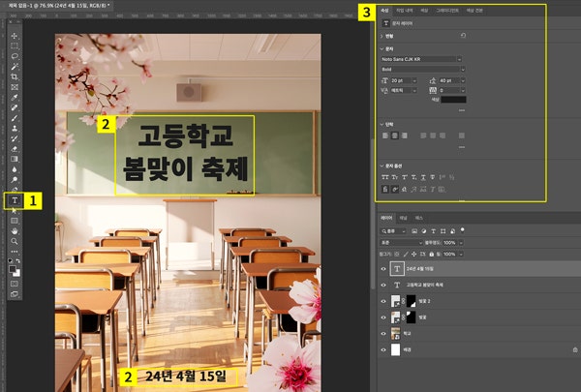Hide the 벚꽃 2 layer
The image size is (581, 392).
pyautogui.click(x=383, y=301)
